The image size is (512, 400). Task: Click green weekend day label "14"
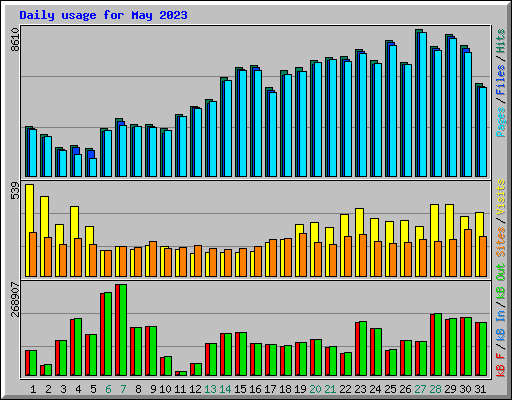point(225,389)
